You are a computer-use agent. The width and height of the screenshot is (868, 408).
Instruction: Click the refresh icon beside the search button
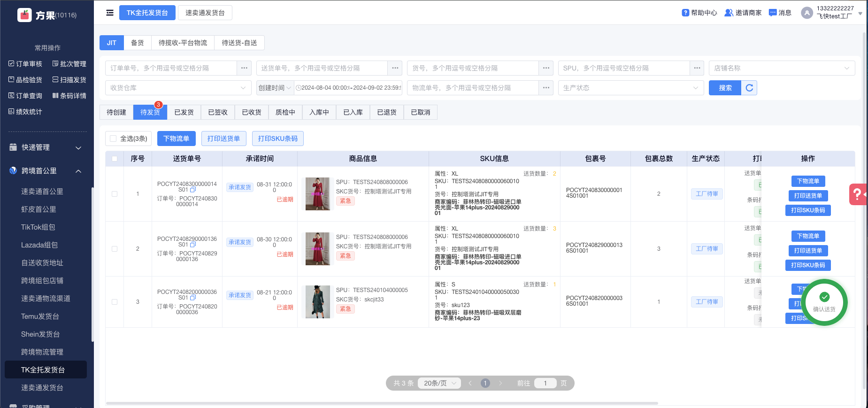(749, 88)
